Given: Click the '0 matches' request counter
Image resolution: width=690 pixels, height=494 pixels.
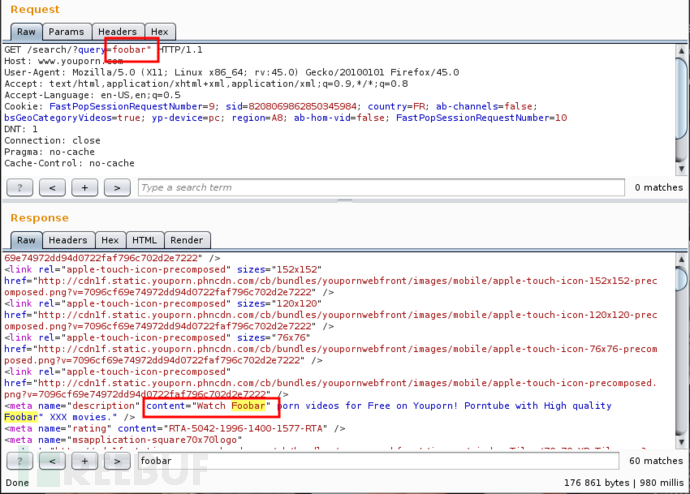Looking at the screenshot, I should (x=659, y=187).
